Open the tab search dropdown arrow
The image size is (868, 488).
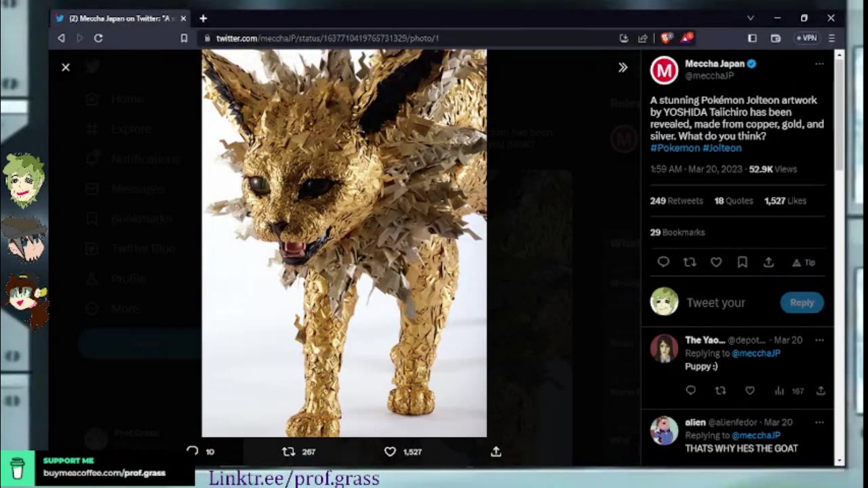pos(750,18)
